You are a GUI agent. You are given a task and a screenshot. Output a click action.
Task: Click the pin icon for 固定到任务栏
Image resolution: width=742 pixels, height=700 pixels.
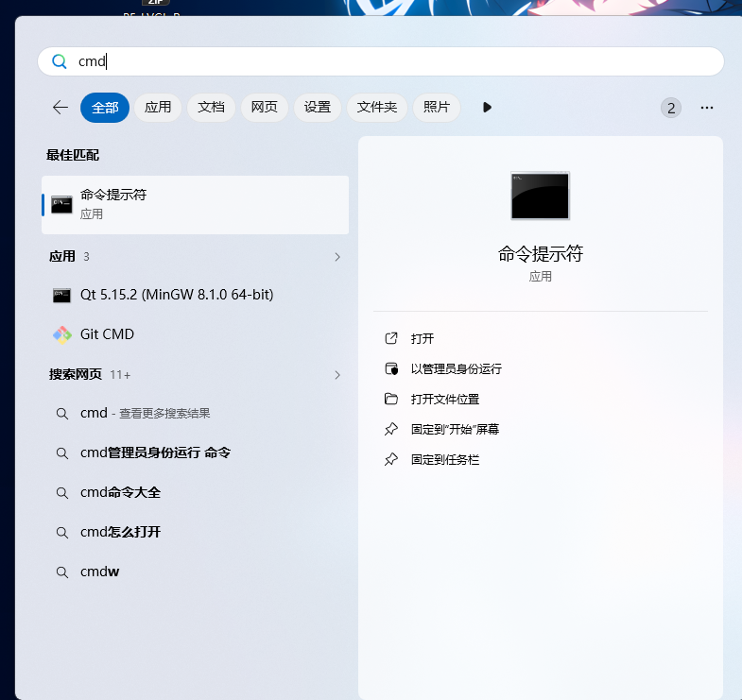click(x=391, y=459)
